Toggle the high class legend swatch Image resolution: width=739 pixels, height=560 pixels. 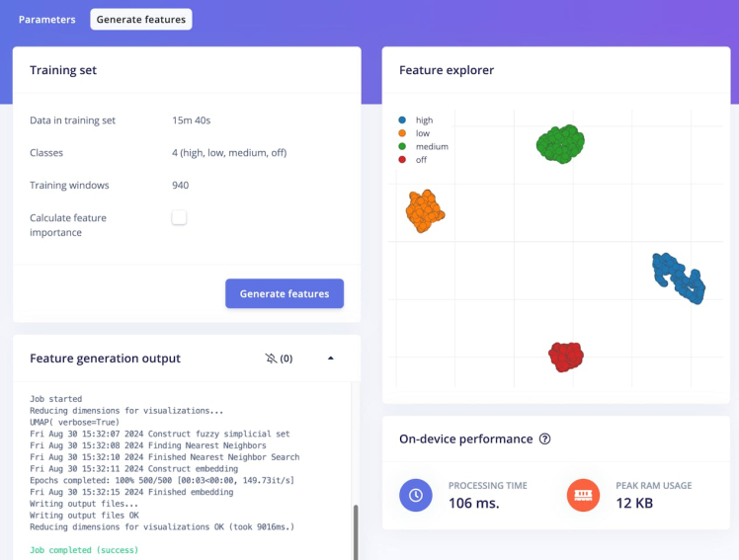(x=402, y=120)
